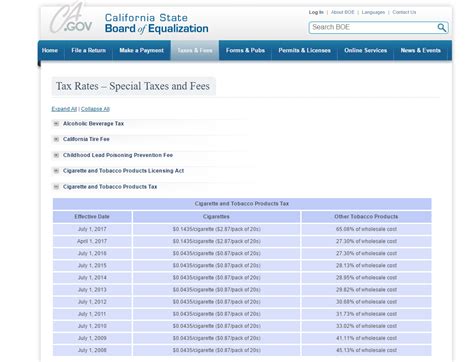Open the Board of Equalization home logo
Viewport: 474px width, 362px height.
coord(156,23)
